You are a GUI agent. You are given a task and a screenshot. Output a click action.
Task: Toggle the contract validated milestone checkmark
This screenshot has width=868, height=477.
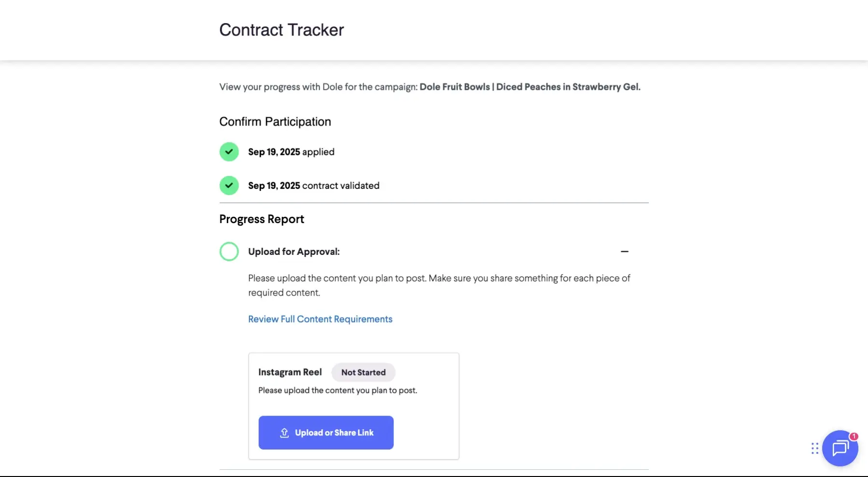(229, 185)
